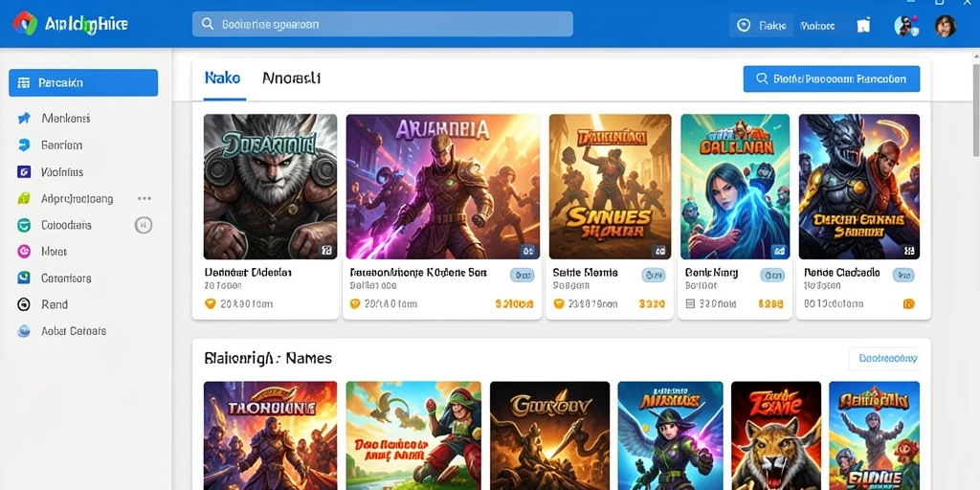Click the search input field in header
Viewport: 980px width, 490px height.
point(383,24)
